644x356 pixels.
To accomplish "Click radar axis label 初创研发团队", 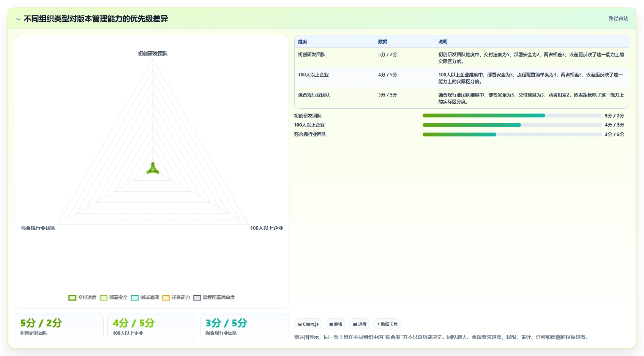I will [153, 54].
